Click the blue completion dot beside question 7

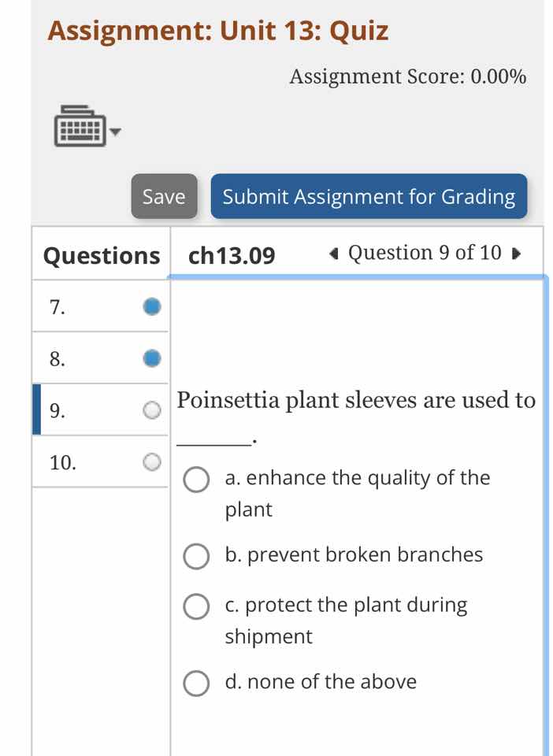click(151, 306)
